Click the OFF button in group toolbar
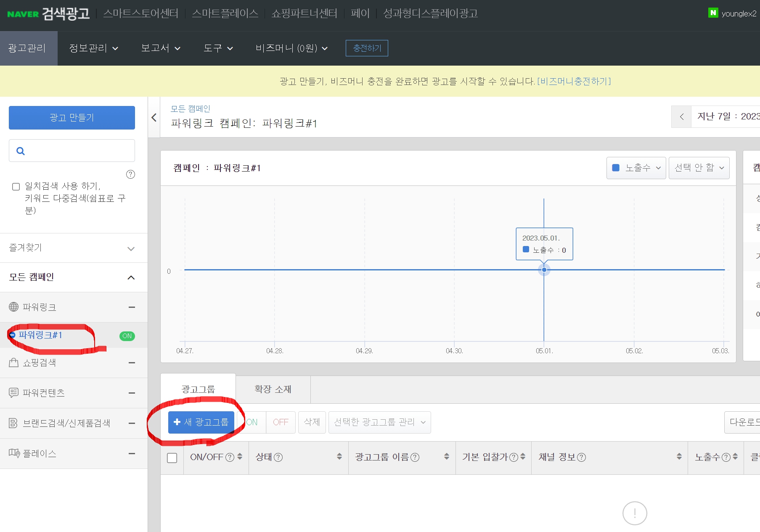This screenshot has height=532, width=760. coord(281,422)
